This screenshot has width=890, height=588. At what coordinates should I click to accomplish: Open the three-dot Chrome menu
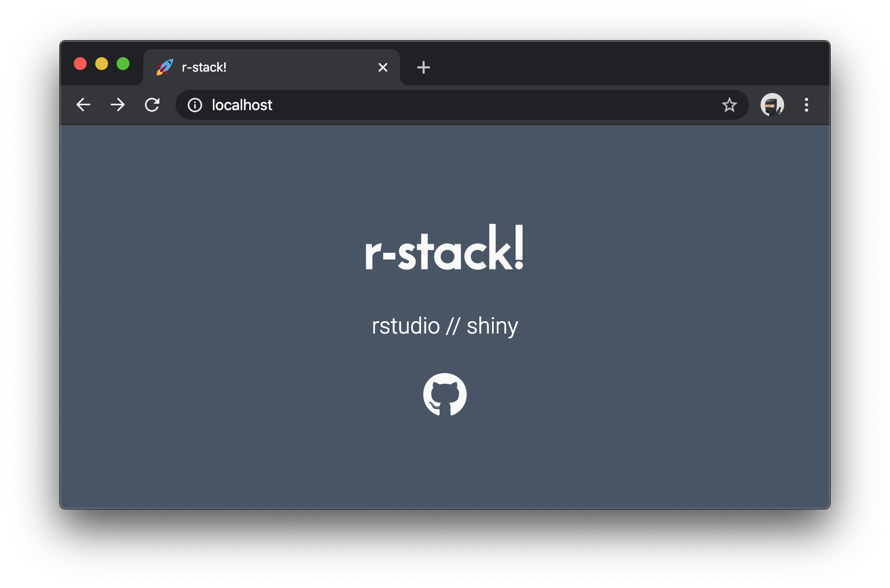[807, 105]
